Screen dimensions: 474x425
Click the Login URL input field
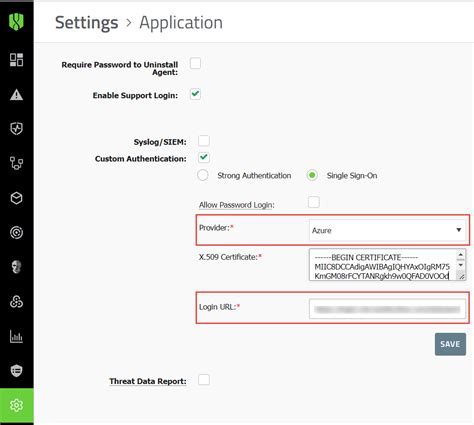[387, 309]
